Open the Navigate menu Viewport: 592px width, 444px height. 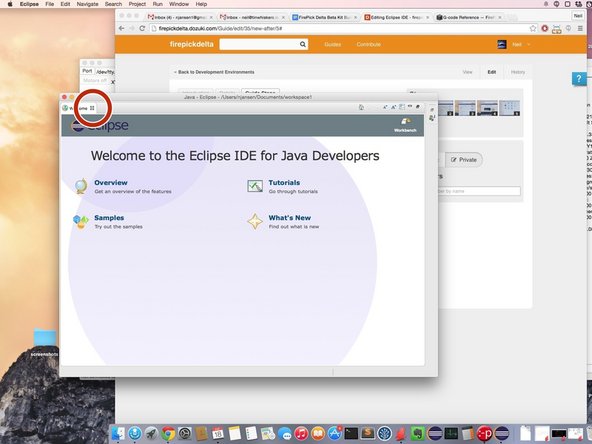pos(87,4)
